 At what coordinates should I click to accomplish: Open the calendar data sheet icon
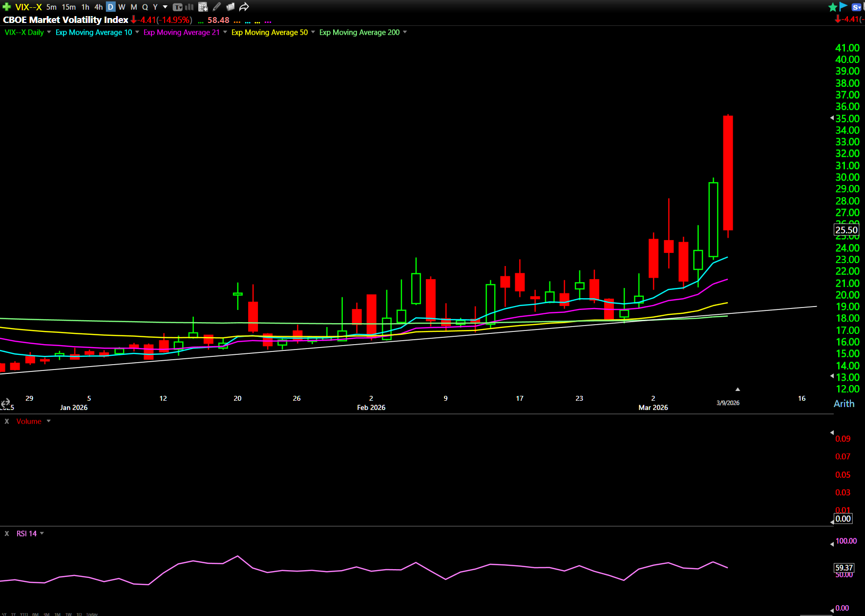tap(203, 7)
